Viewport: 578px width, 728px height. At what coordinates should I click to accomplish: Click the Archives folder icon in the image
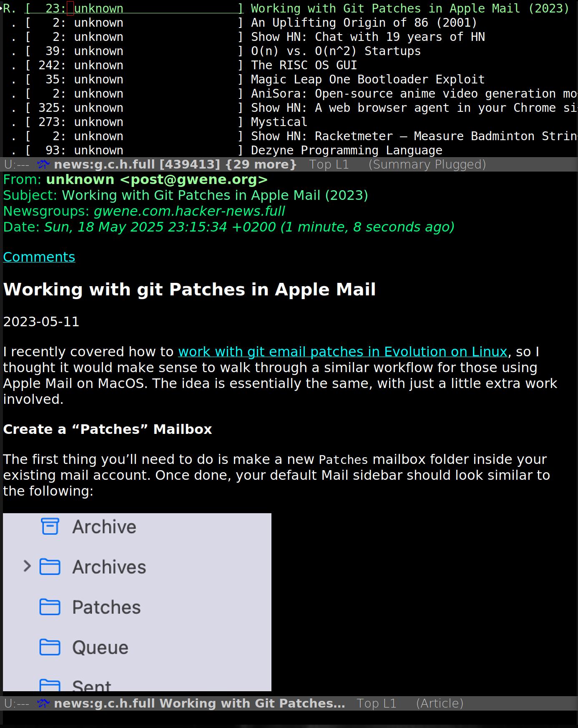click(x=50, y=567)
